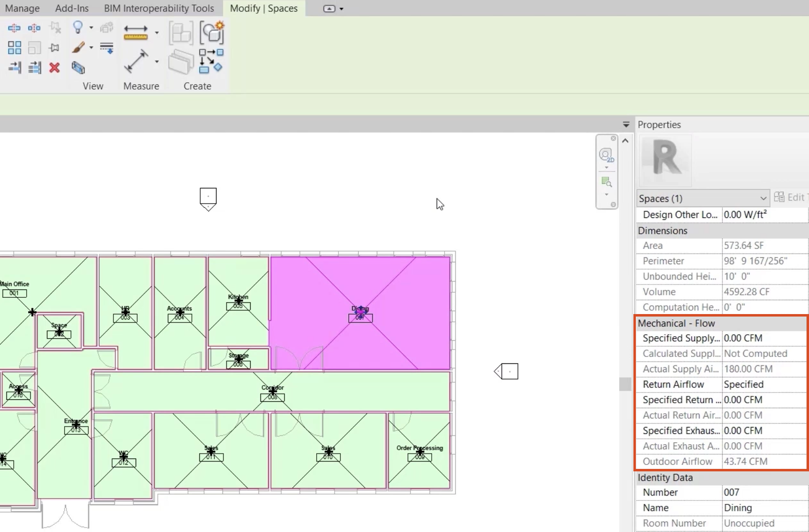Select the Modify | Spaces tab
This screenshot has width=809, height=532.
[x=264, y=8]
